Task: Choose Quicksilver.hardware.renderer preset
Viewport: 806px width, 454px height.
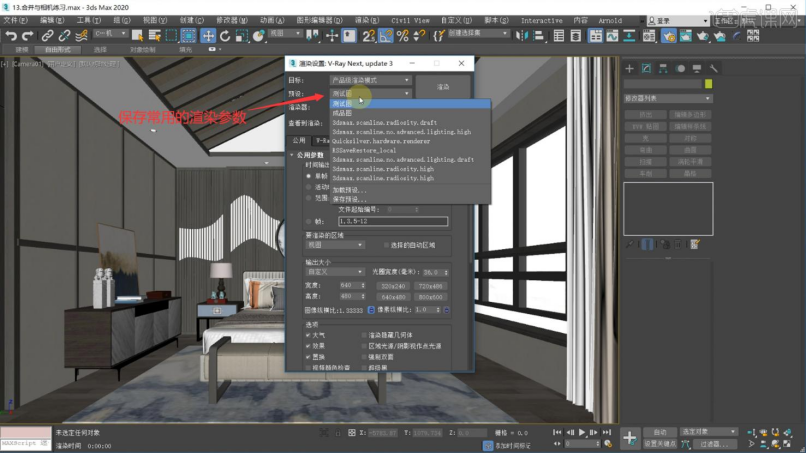Action: (x=381, y=141)
